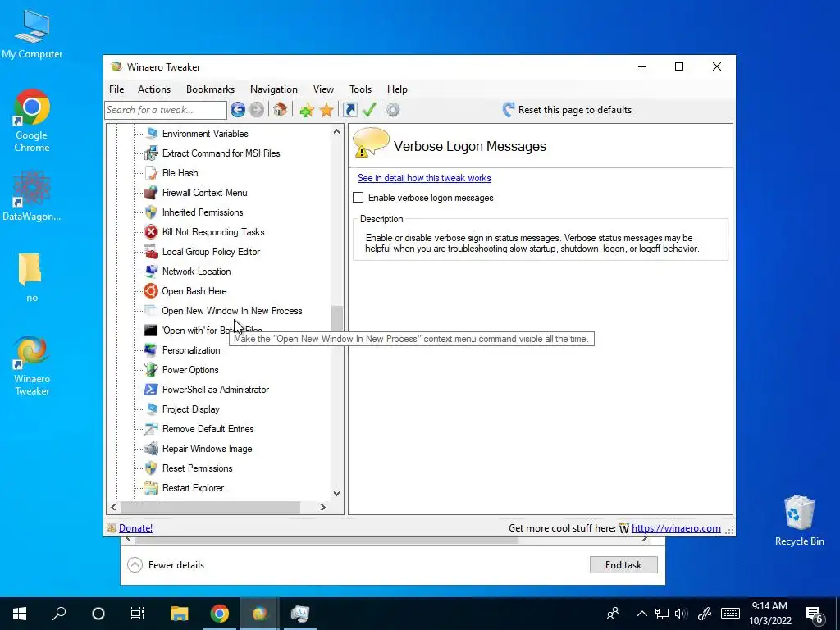
Task: Open the Tools menu
Action: tap(361, 89)
